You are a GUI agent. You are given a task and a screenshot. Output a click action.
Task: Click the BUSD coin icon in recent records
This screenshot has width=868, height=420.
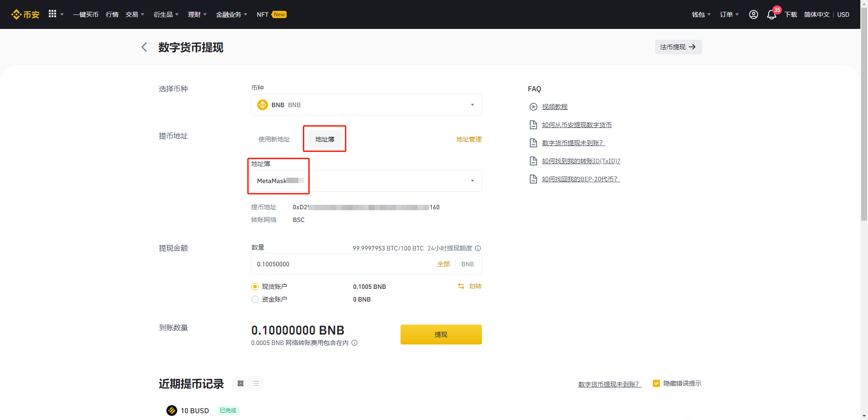(x=172, y=411)
